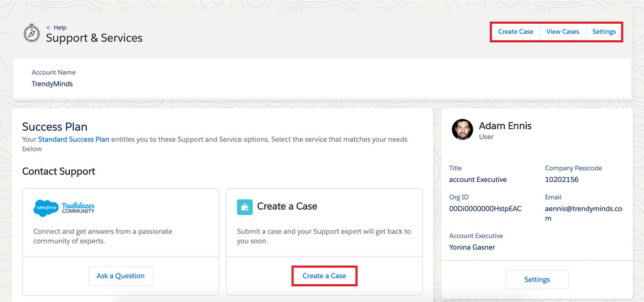This screenshot has width=644, height=302.
Task: Select the Account Executive name Yonina Gasner
Action: click(x=472, y=247)
